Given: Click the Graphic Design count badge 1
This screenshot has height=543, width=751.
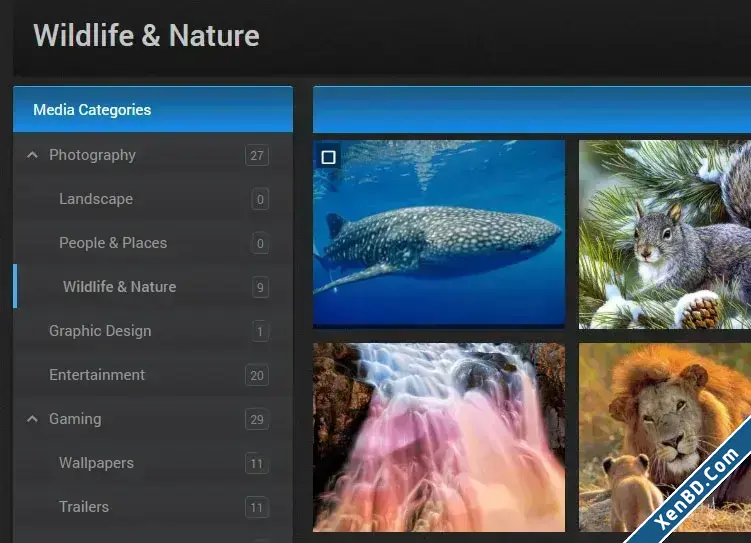Looking at the screenshot, I should (x=260, y=331).
